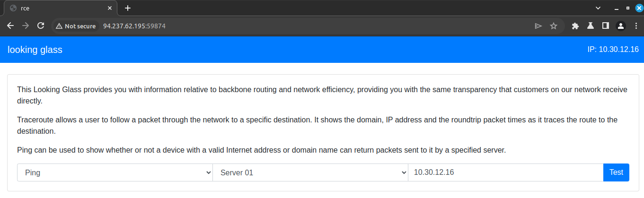The width and height of the screenshot is (644, 198).
Task: Click the share page arrow icon
Action: pos(538,26)
